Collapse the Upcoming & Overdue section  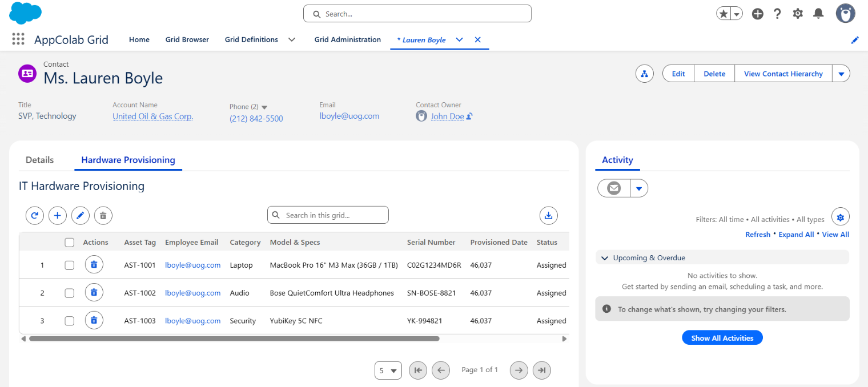(x=605, y=258)
